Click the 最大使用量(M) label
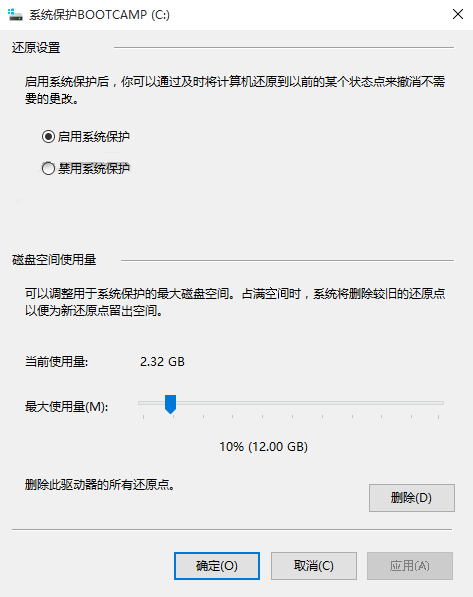The width and height of the screenshot is (473, 597). [67, 407]
